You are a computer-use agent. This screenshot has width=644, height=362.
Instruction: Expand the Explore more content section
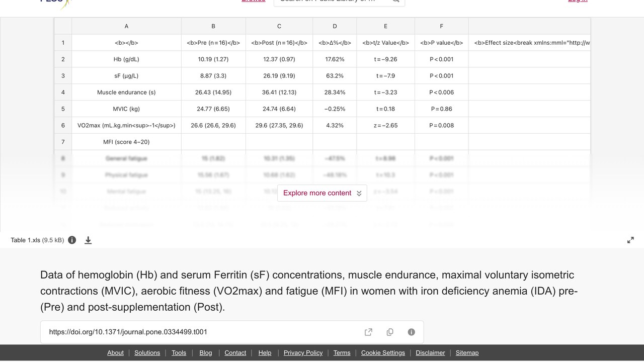(322, 193)
